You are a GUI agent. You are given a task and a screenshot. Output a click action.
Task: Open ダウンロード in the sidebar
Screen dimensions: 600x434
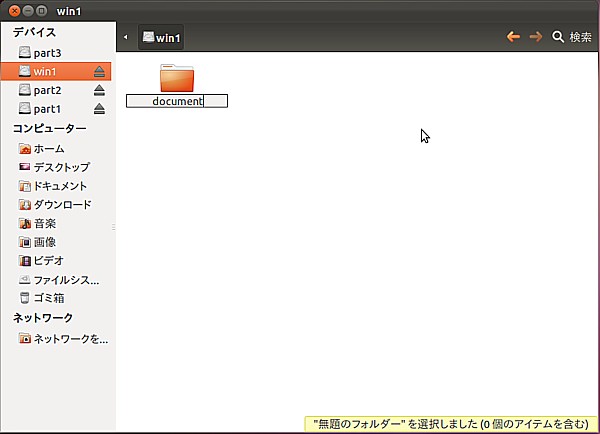tap(63, 205)
